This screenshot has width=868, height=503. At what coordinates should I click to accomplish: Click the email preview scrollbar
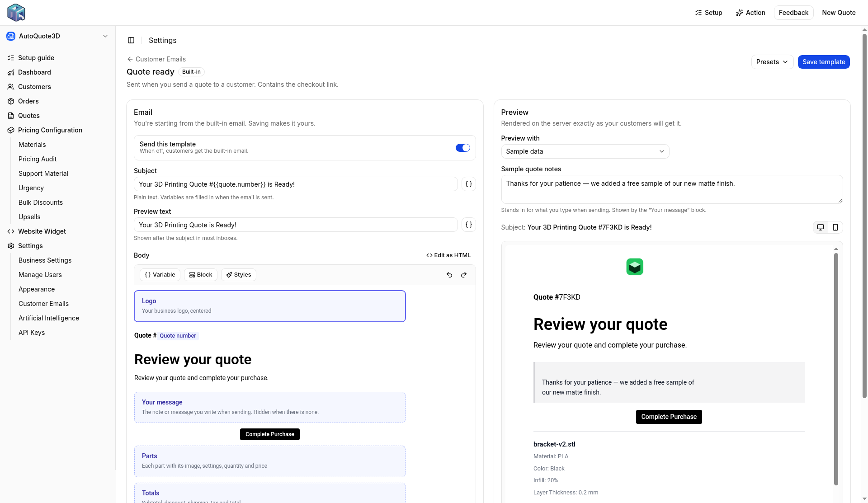[836, 368]
